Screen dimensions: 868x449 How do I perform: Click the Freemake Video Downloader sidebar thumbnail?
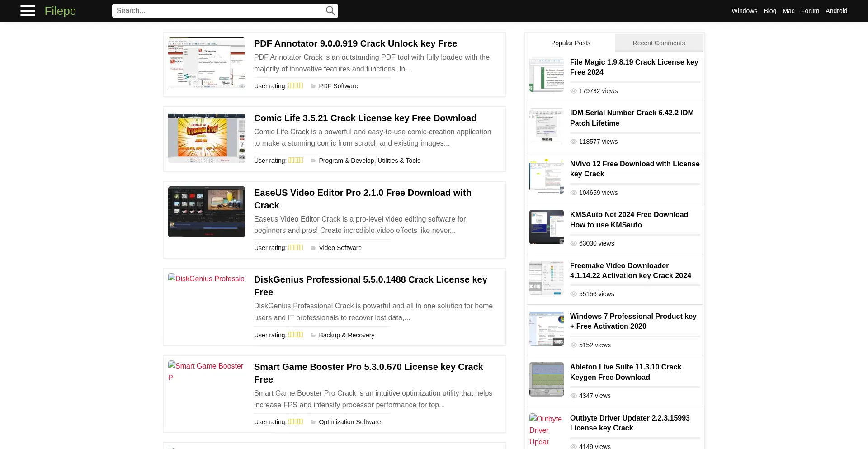click(547, 278)
